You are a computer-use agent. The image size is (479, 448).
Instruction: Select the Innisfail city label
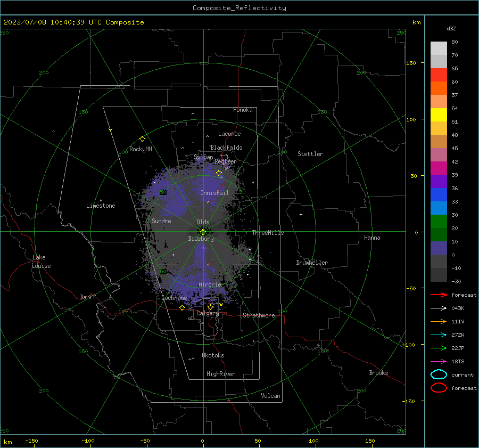214,193
